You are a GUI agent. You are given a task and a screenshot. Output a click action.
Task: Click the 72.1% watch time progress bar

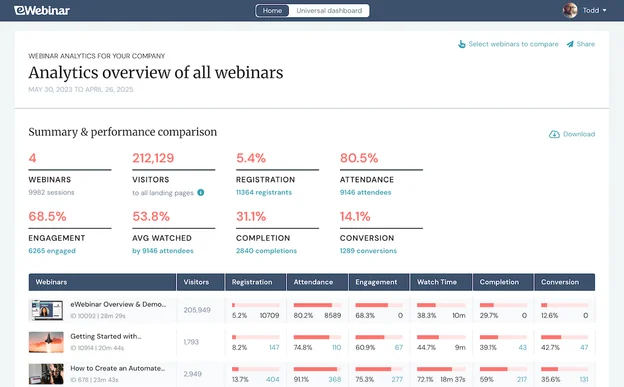tap(441, 369)
